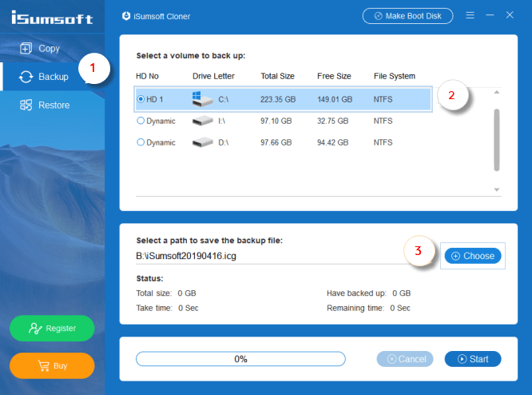Viewport: 532px width, 395px height.
Task: Click the Copy icon in sidebar
Action: pyautogui.click(x=26, y=48)
